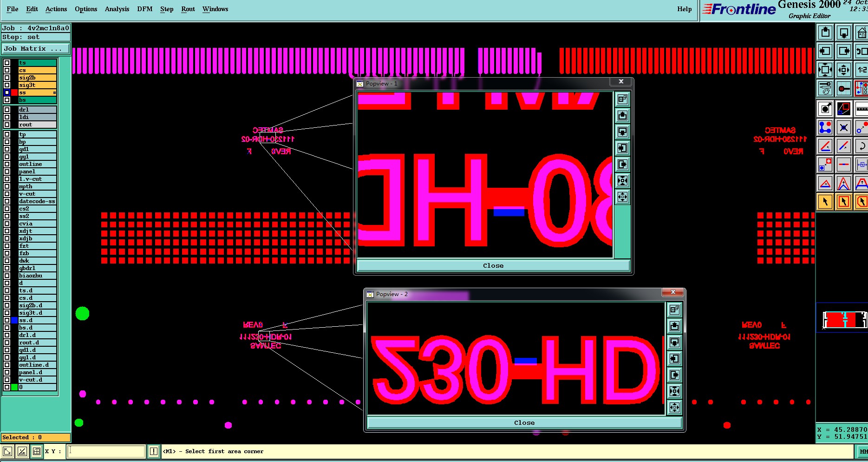Click the green color swatch of layer 0
Image resolution: width=868 pixels, height=462 pixels.
tap(14, 387)
